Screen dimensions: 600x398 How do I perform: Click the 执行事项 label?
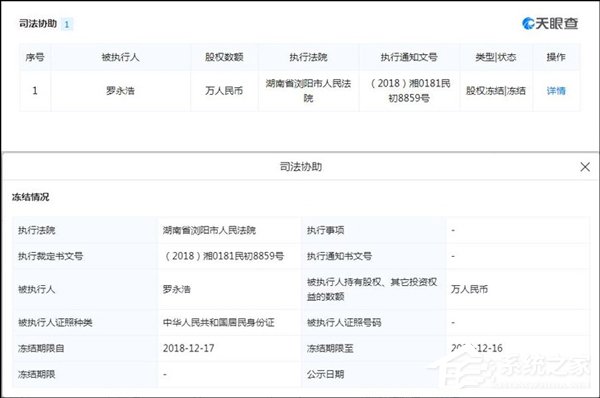click(x=326, y=230)
